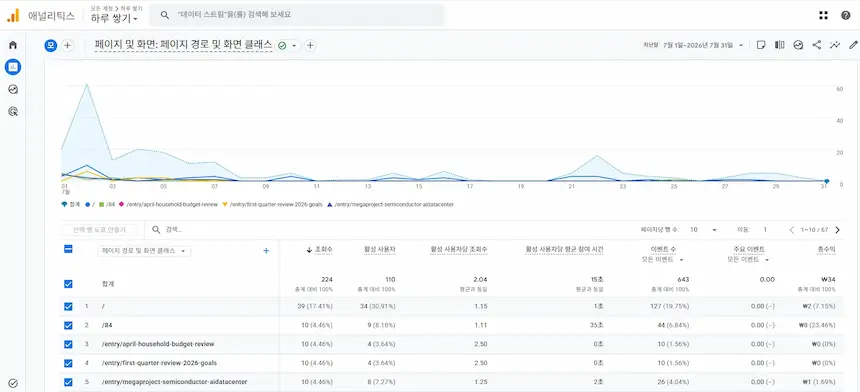This screenshot has height=392, width=860.
Task: Go to Home in the left sidebar
Action: [x=13, y=45]
